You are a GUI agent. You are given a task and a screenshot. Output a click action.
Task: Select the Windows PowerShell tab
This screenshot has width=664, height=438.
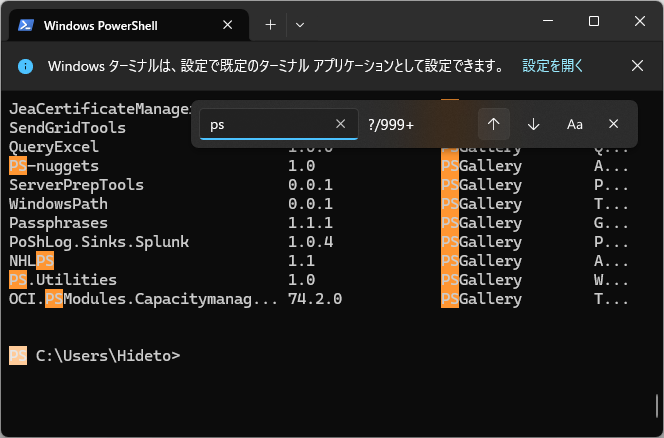[x=129, y=25]
